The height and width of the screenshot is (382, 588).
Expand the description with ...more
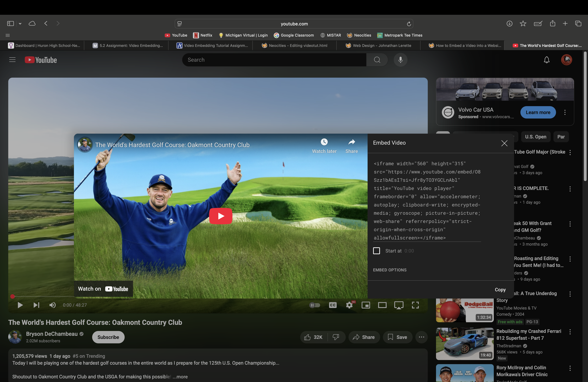pos(180,377)
